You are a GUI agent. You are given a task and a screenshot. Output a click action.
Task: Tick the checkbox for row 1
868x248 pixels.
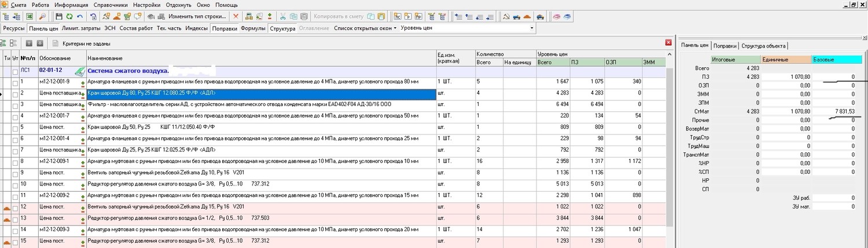pos(16,82)
